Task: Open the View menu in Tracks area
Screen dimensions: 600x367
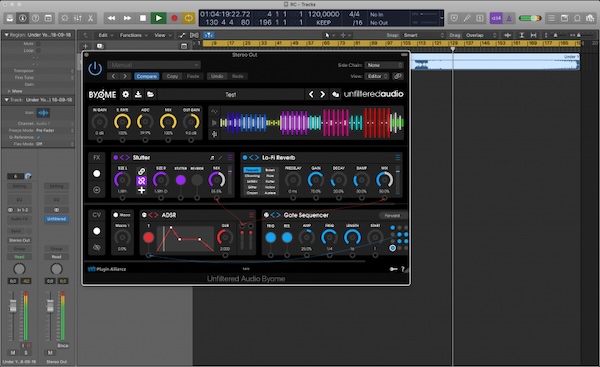Action: (162, 35)
